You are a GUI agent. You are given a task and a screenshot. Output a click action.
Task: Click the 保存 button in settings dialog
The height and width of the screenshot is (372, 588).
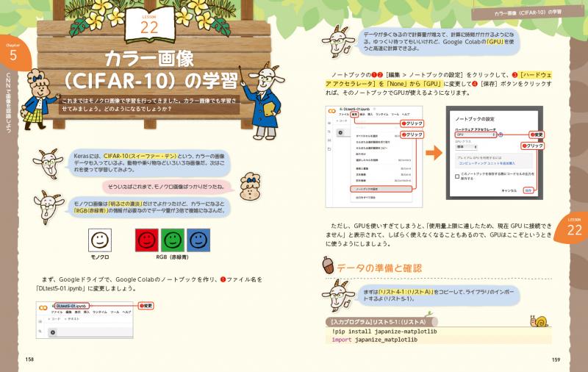528,190
